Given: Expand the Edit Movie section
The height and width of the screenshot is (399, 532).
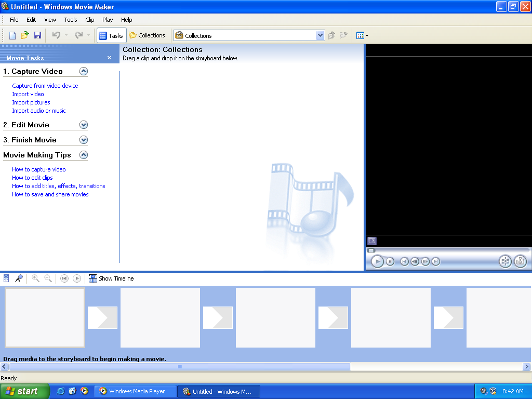Looking at the screenshot, I should 84,125.
